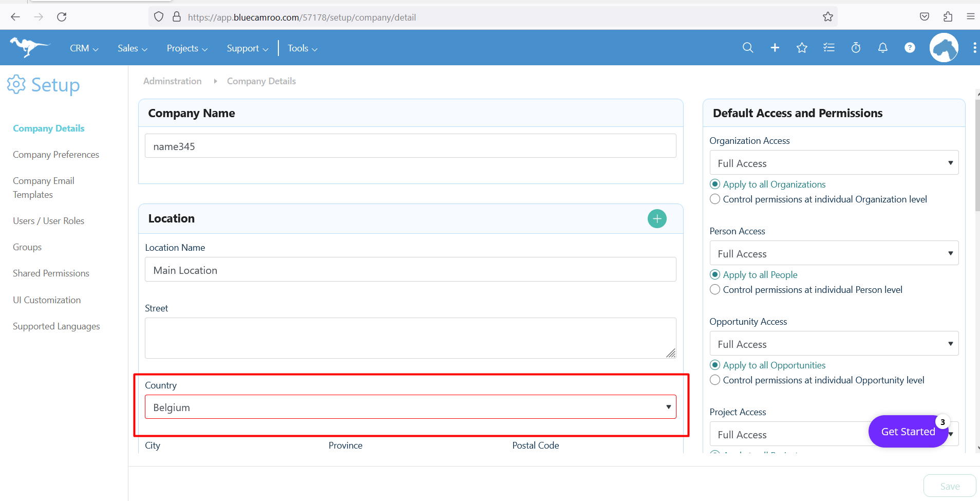
Task: Expand the Projects menu
Action: [x=187, y=48]
